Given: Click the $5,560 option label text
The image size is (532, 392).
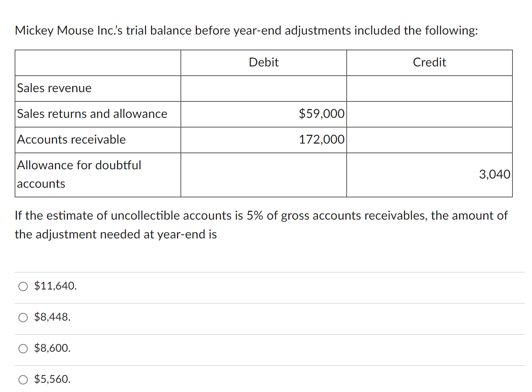Looking at the screenshot, I should (x=52, y=380).
